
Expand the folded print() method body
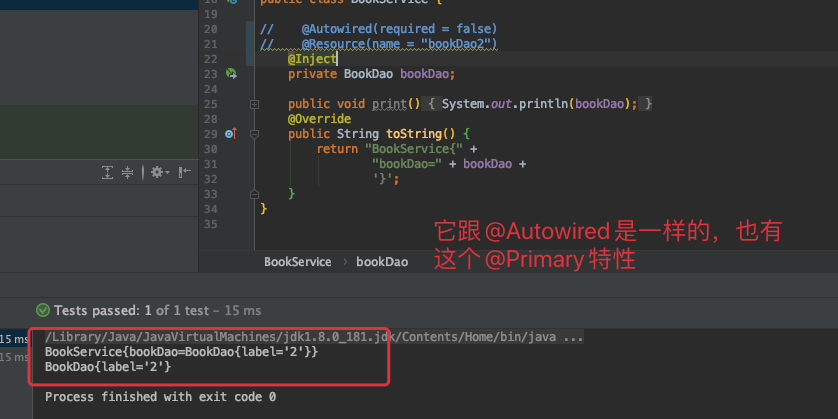point(254,104)
